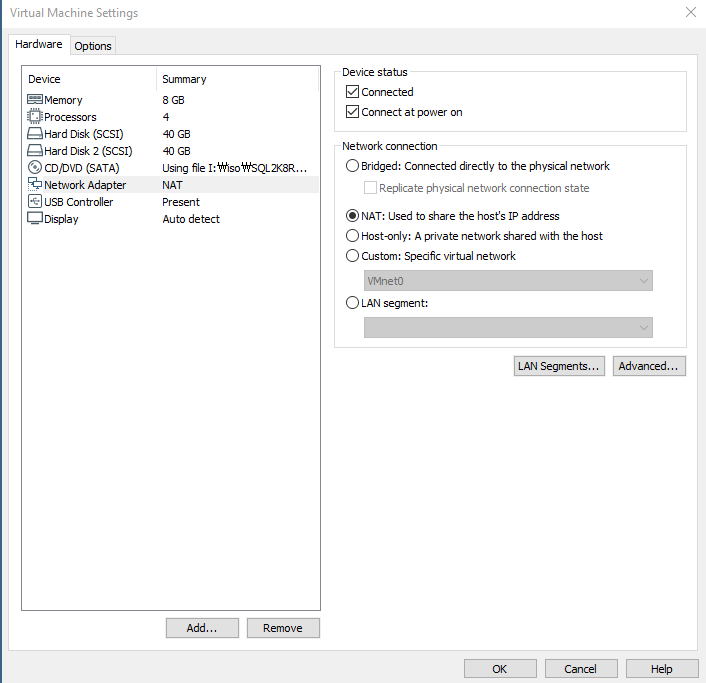Click the 8 GB memory summary
The width and height of the screenshot is (706, 683).
pos(173,100)
